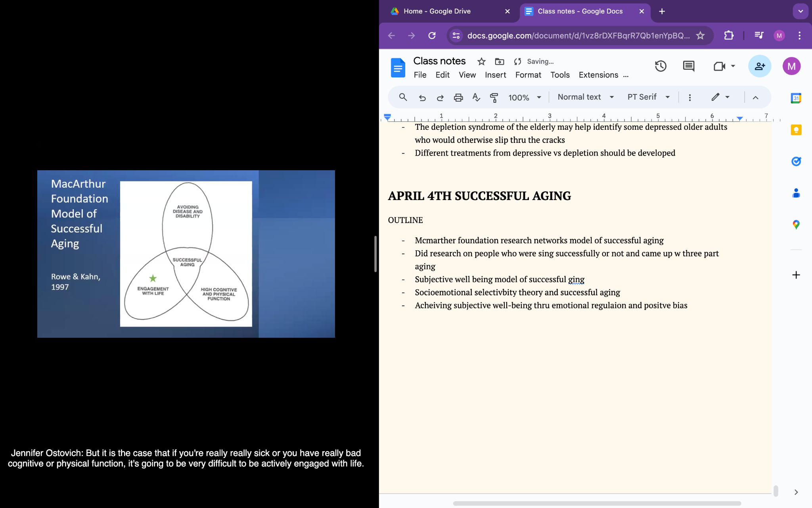The width and height of the screenshot is (812, 508).
Task: Open version history clock icon
Action: (661, 66)
